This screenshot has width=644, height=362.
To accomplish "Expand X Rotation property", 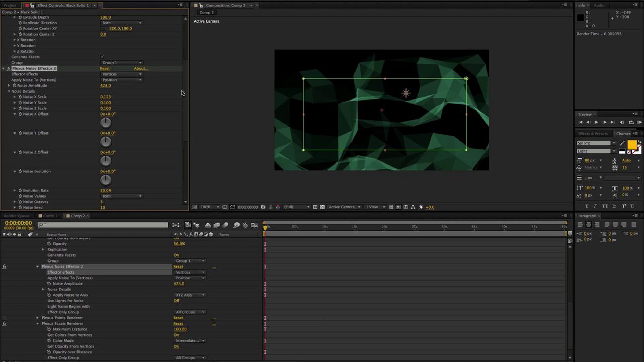I will pos(14,40).
